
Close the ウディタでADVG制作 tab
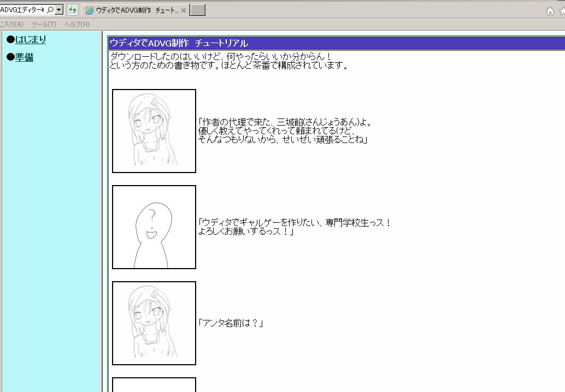(184, 10)
